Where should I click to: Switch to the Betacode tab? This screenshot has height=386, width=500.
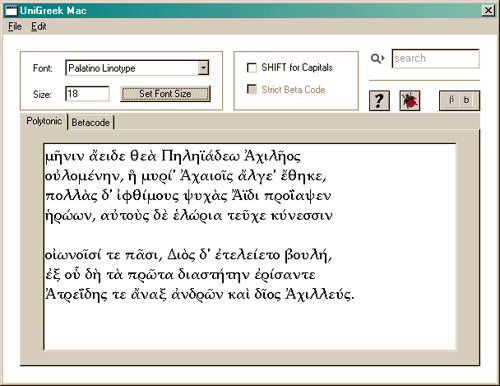(91, 122)
